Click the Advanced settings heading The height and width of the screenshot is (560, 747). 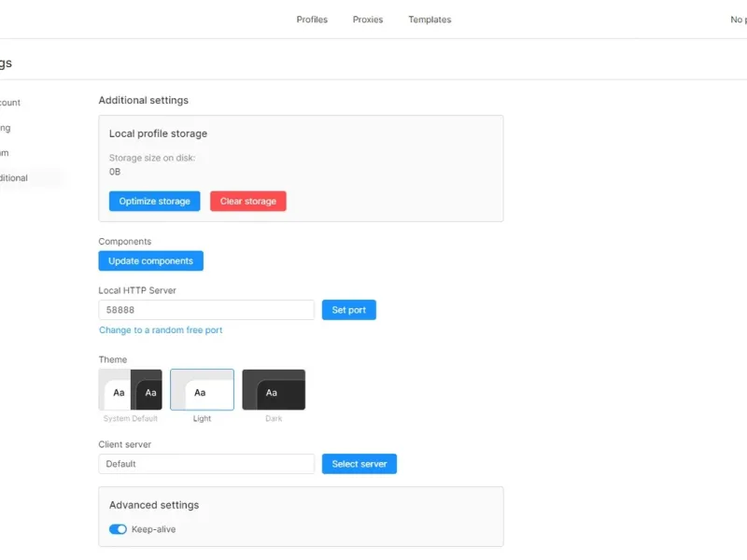[154, 505]
